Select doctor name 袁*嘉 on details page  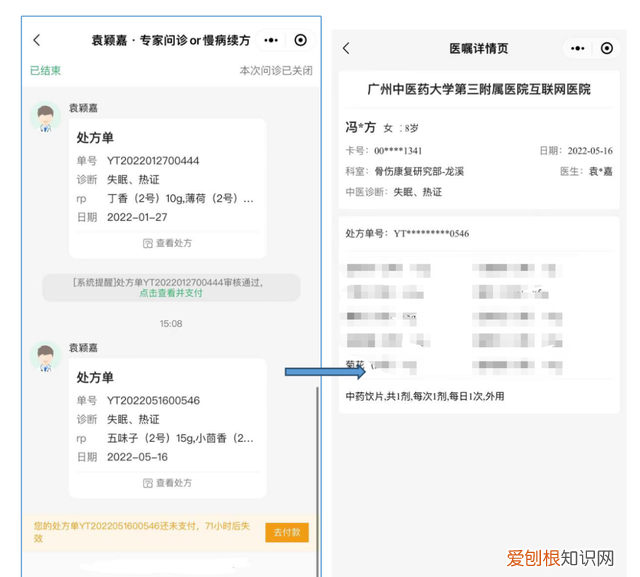point(601,171)
